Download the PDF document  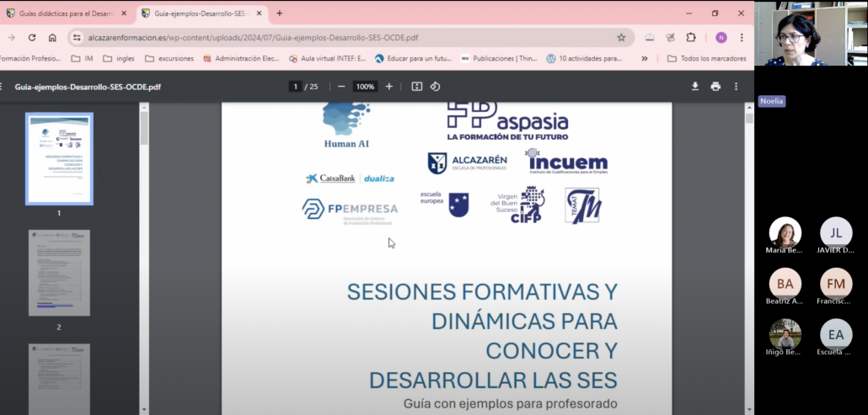pyautogui.click(x=695, y=87)
